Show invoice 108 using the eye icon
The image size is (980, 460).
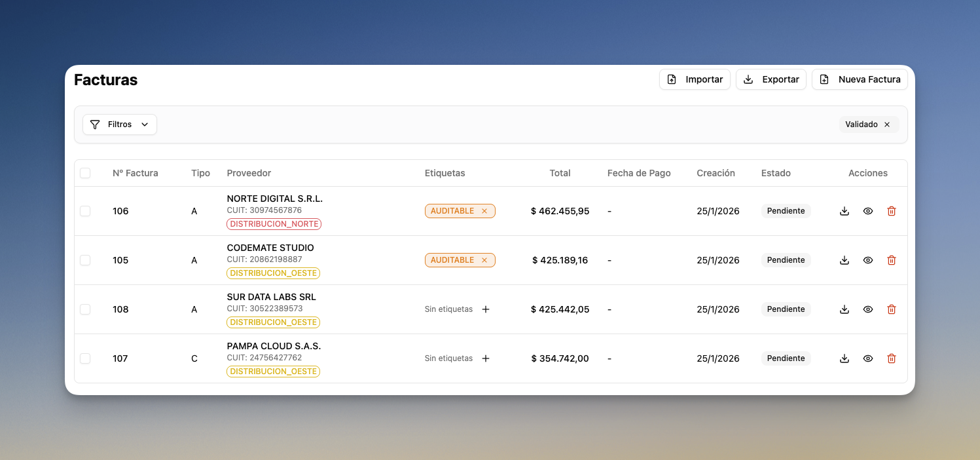(x=868, y=309)
